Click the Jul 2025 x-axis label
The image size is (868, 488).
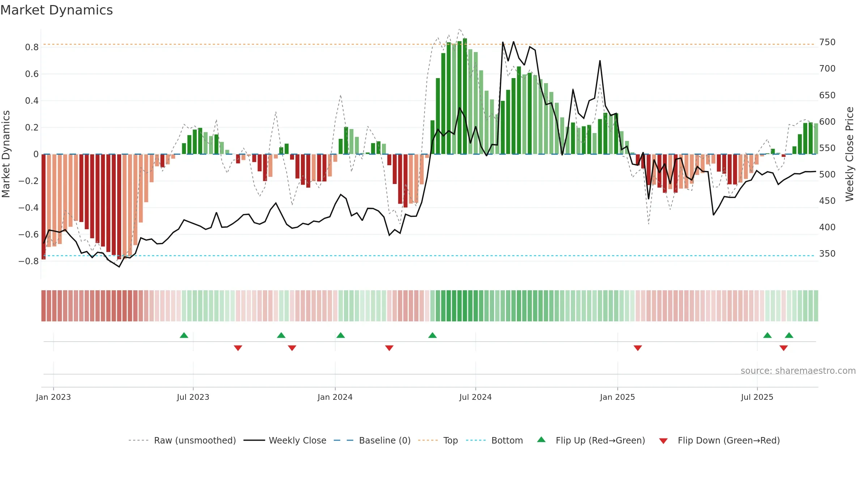tap(757, 397)
